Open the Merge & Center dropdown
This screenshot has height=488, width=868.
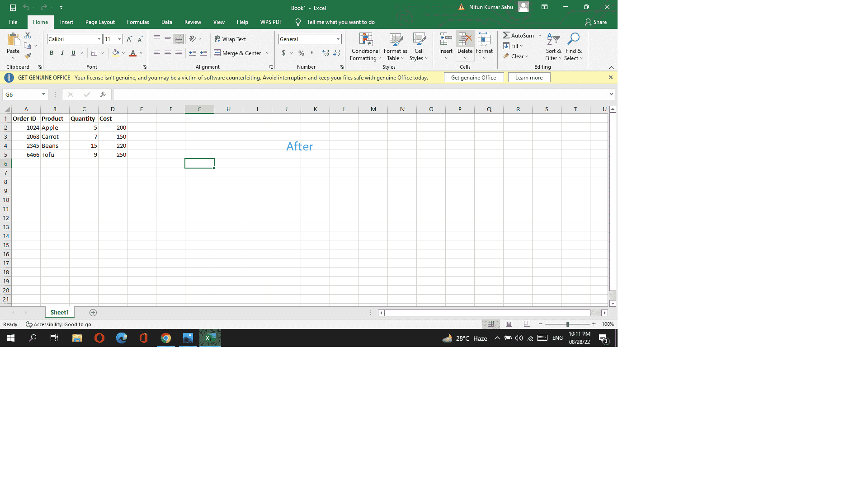(267, 53)
